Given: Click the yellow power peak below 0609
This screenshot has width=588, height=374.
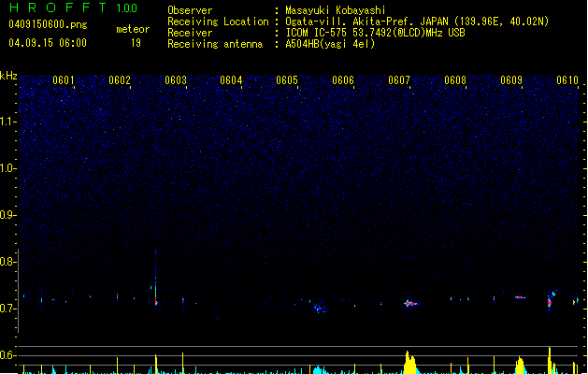Looking at the screenshot, I should [x=520, y=366].
